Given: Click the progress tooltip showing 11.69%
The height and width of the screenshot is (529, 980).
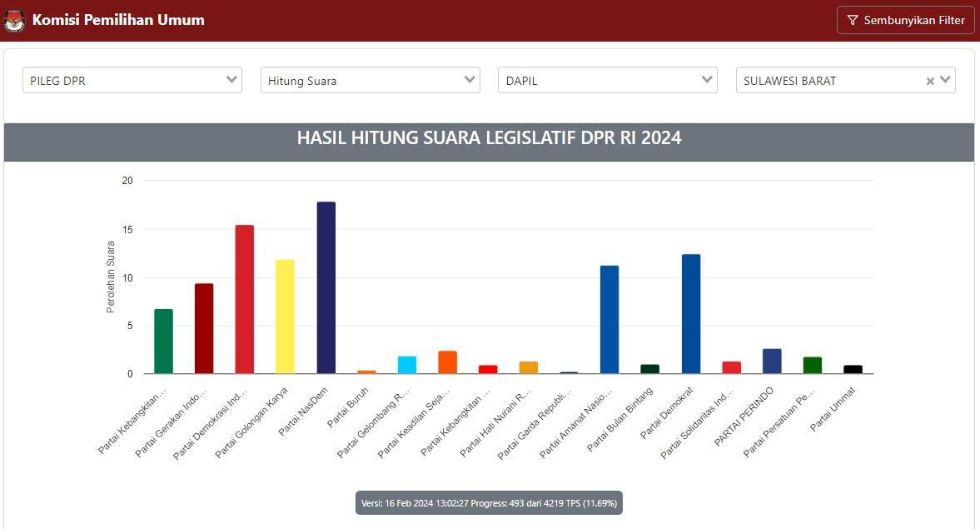Looking at the screenshot, I should coord(490,503).
